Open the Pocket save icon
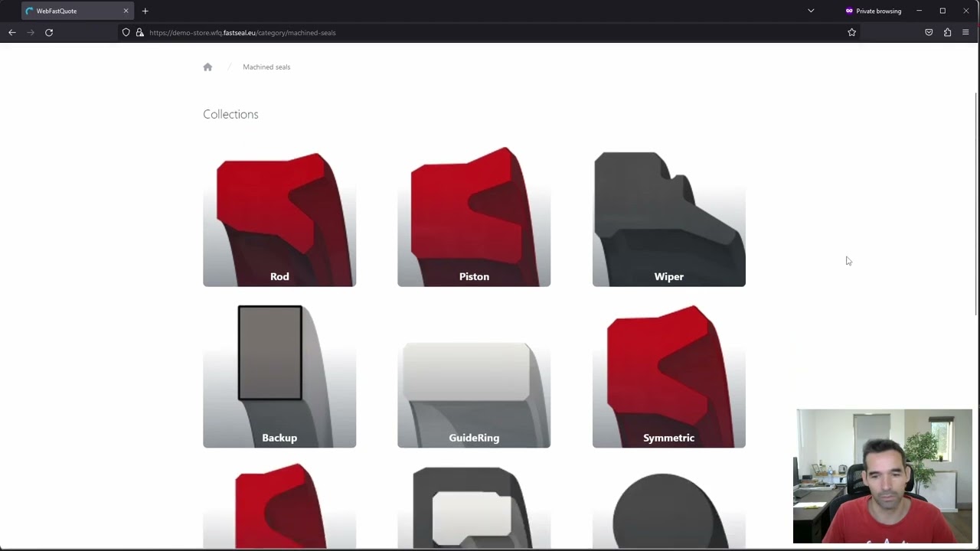980x551 pixels. pyautogui.click(x=929, y=32)
